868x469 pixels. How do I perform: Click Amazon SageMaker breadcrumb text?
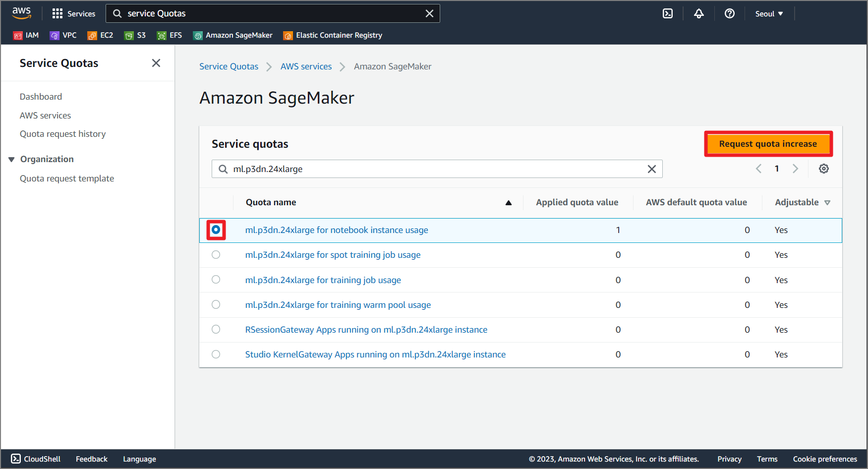[x=393, y=66]
